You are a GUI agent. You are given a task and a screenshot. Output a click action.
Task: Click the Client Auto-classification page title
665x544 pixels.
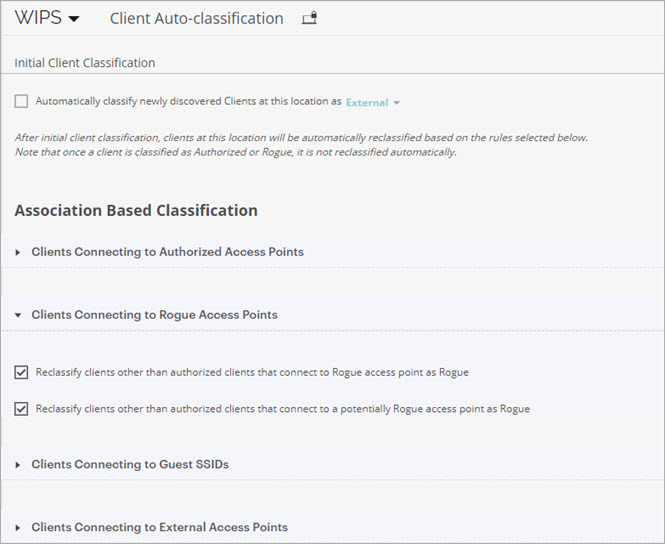(x=196, y=18)
